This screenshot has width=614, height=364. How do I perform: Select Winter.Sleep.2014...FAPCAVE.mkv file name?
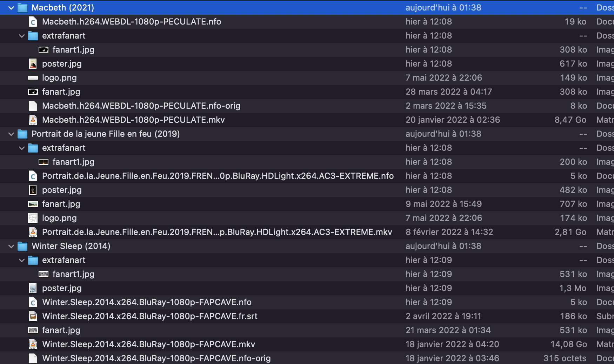click(149, 344)
